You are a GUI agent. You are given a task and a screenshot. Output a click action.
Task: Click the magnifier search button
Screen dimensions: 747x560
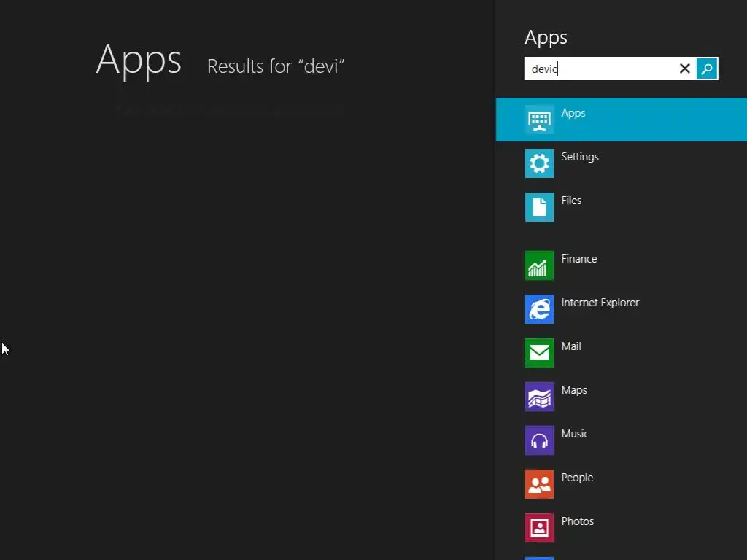pyautogui.click(x=707, y=69)
